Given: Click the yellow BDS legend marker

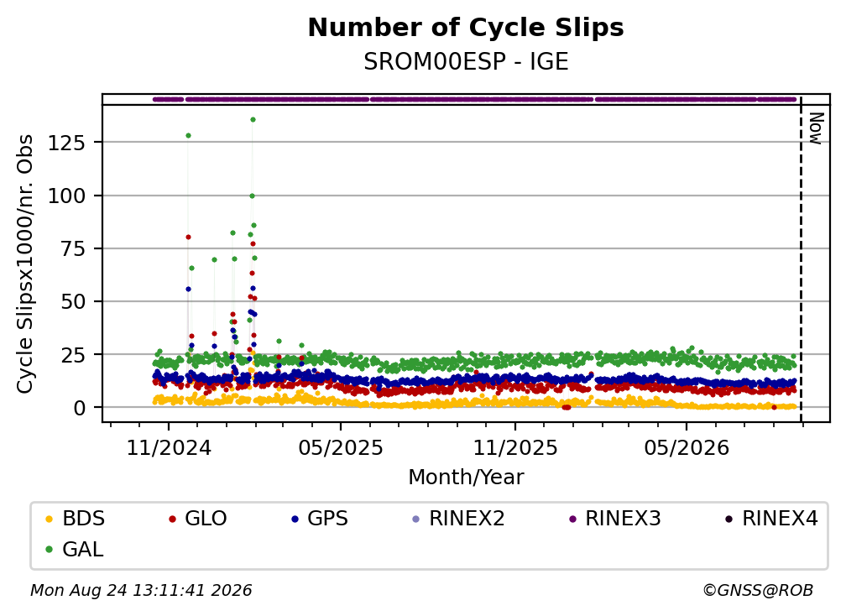Looking at the screenshot, I should click(x=49, y=519).
